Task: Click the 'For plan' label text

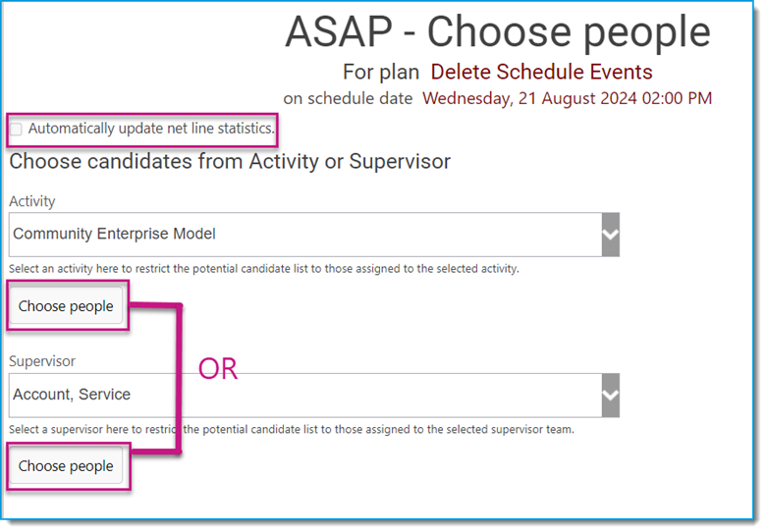Action: tap(381, 73)
